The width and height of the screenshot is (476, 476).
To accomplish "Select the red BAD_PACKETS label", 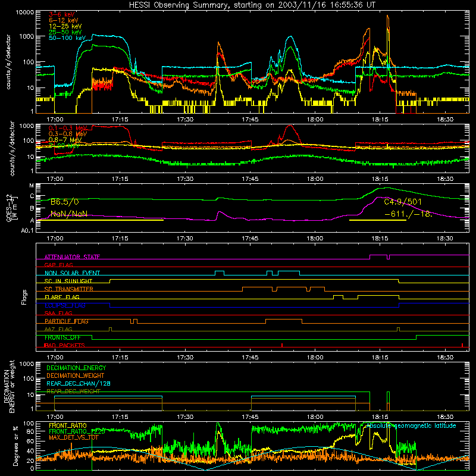I will [x=64, y=345].
